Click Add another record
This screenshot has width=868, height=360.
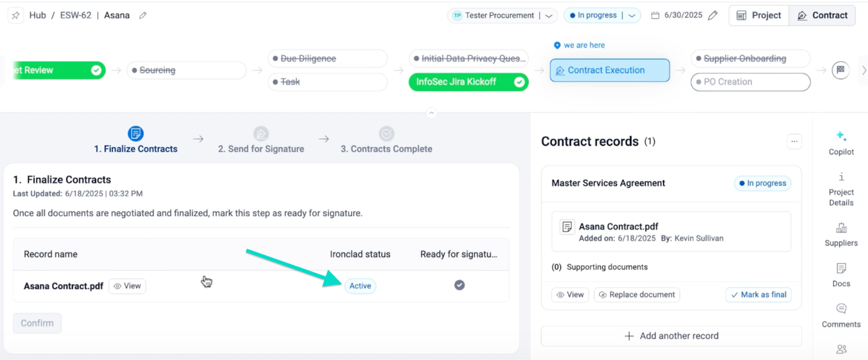tap(672, 336)
